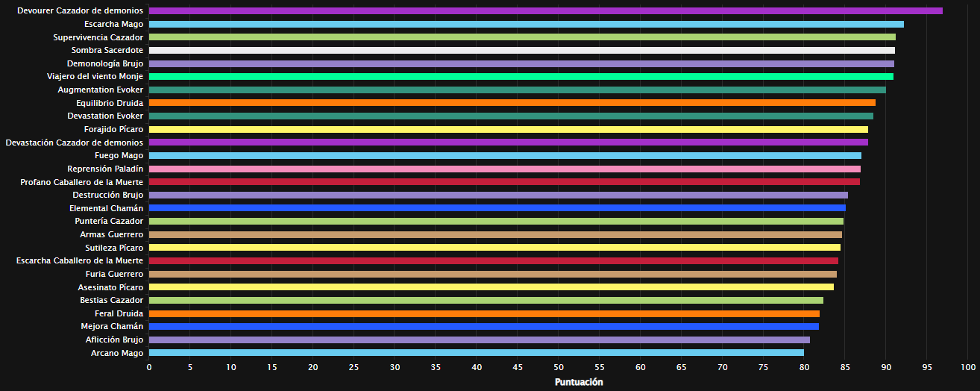This screenshot has width=980, height=391.
Task: Click the Armas Guerrero label
Action: pos(111,234)
